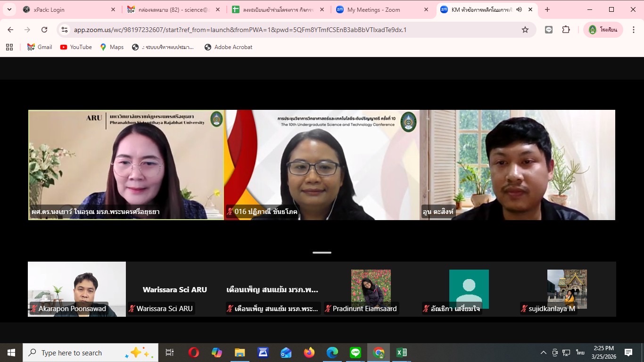
Task: Open LINE from the taskbar
Action: pos(355,353)
